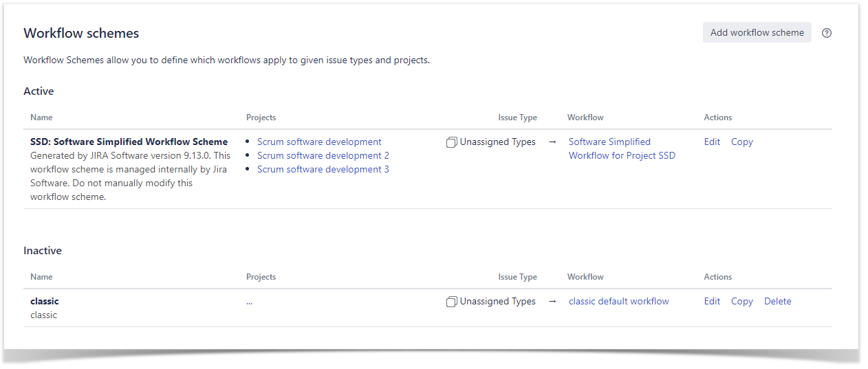Open the Scrum software development project

(319, 142)
